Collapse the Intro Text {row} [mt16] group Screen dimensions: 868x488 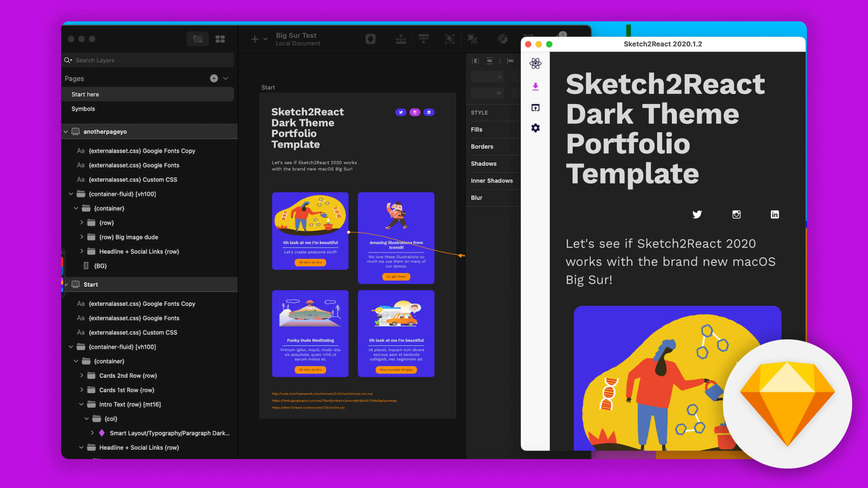(x=81, y=404)
